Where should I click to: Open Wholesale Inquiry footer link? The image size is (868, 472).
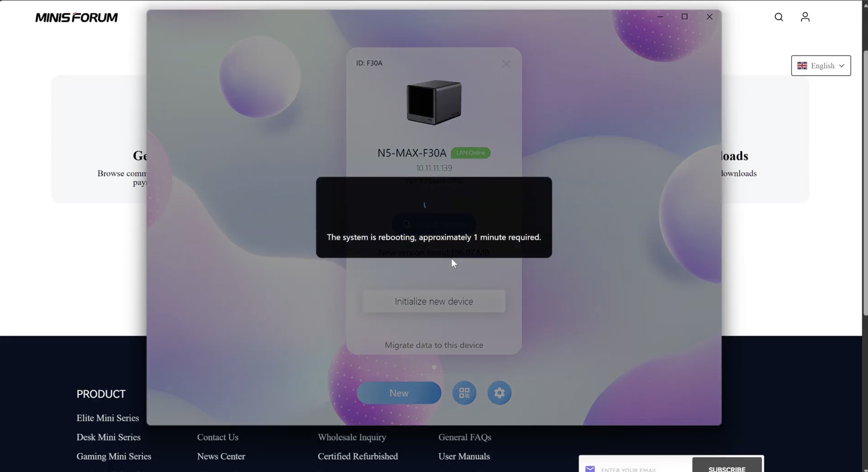[352, 437]
